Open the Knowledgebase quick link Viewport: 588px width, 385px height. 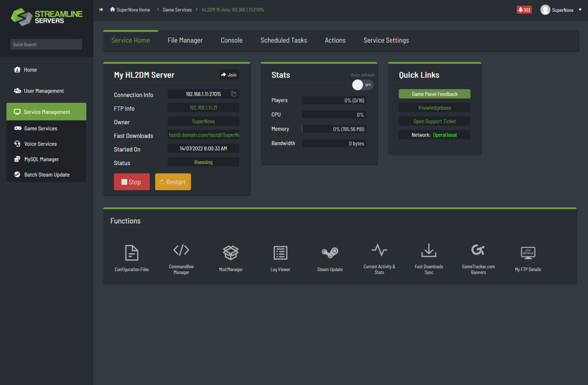(x=435, y=108)
